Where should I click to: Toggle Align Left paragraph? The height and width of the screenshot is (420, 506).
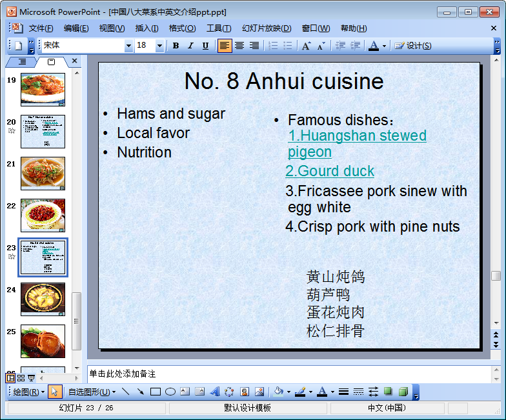(225, 46)
